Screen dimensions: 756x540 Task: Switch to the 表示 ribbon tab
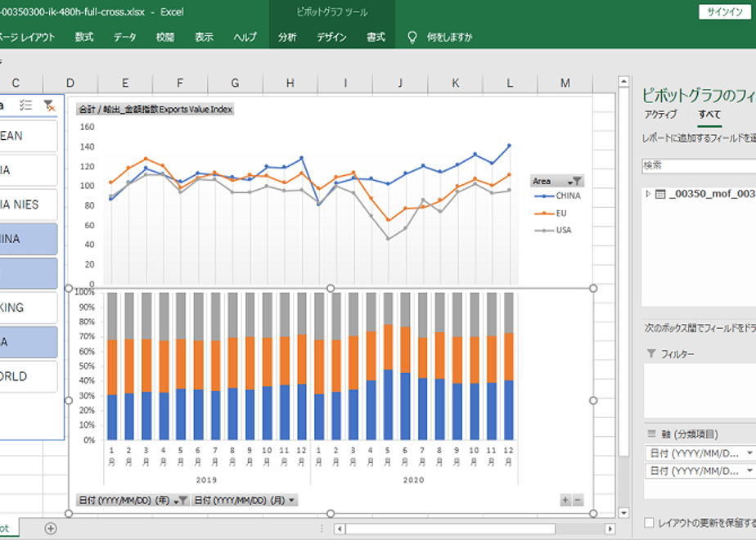(204, 37)
